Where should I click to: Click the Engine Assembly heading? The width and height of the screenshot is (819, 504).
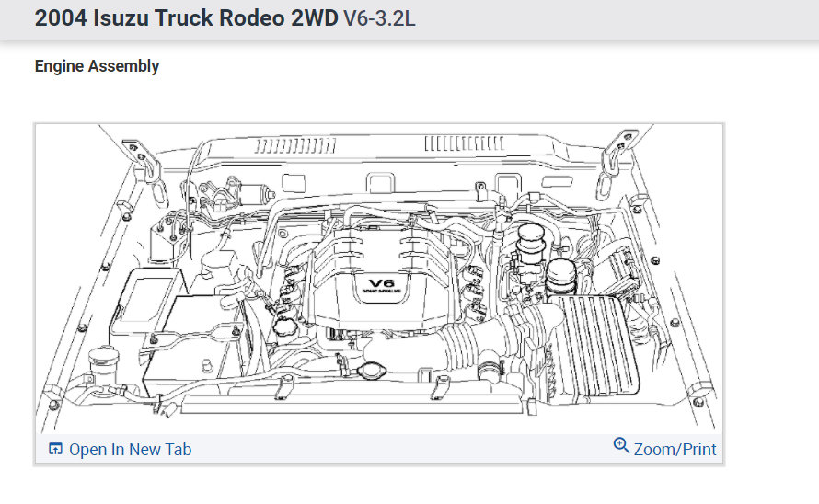[97, 66]
